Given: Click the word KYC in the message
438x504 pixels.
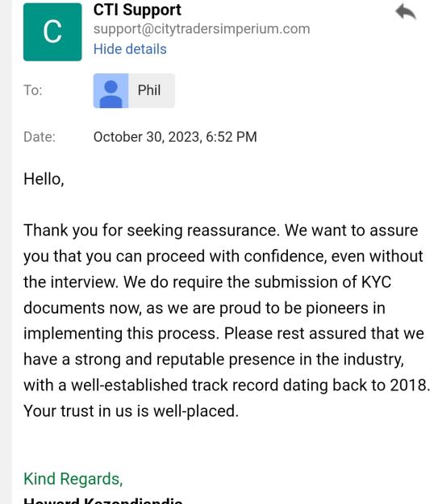Looking at the screenshot, I should (376, 282).
